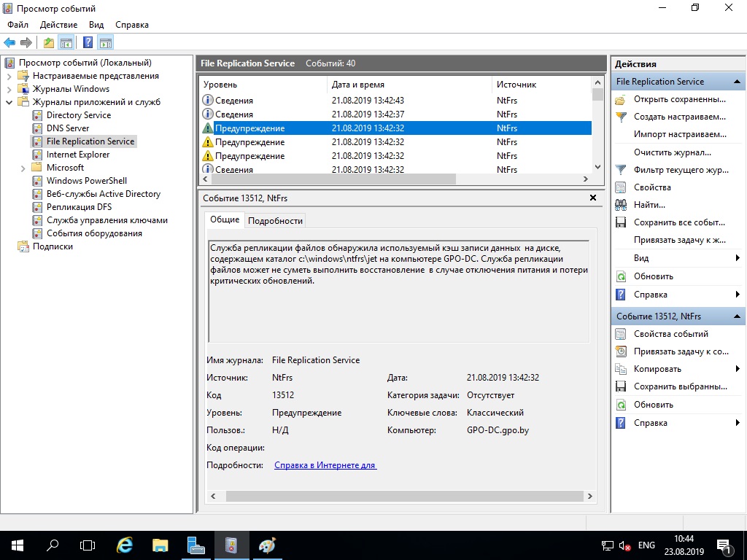Collapse the File Replication Service actions section
The width and height of the screenshot is (747, 560).
click(x=737, y=82)
